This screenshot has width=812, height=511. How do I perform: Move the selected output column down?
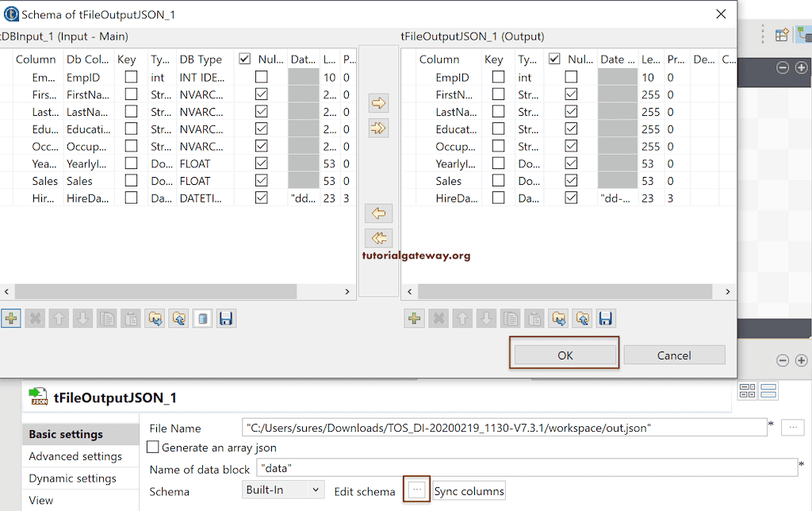coord(488,318)
